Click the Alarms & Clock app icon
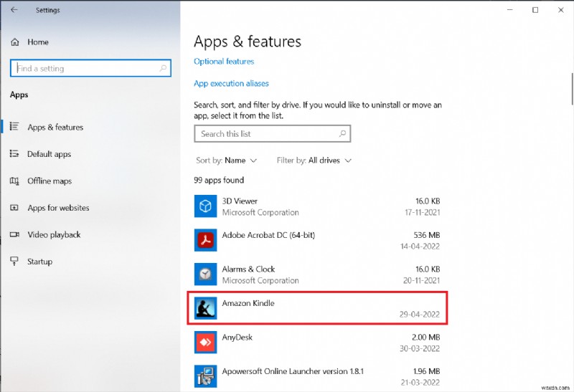574x392 pixels. point(205,274)
